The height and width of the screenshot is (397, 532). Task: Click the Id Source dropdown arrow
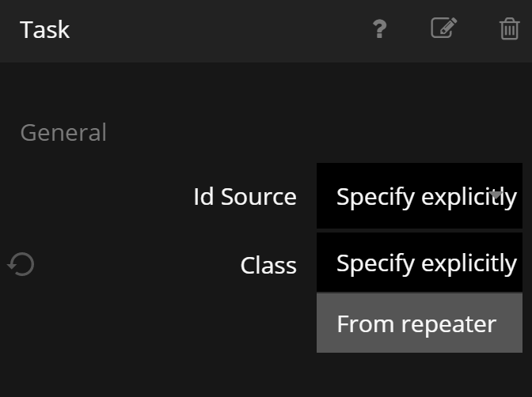click(x=496, y=195)
